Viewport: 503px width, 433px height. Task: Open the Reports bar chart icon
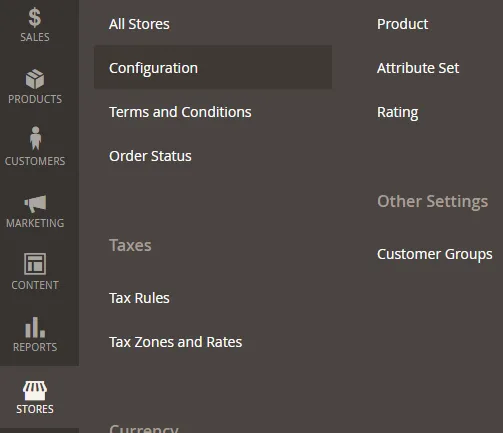35,327
